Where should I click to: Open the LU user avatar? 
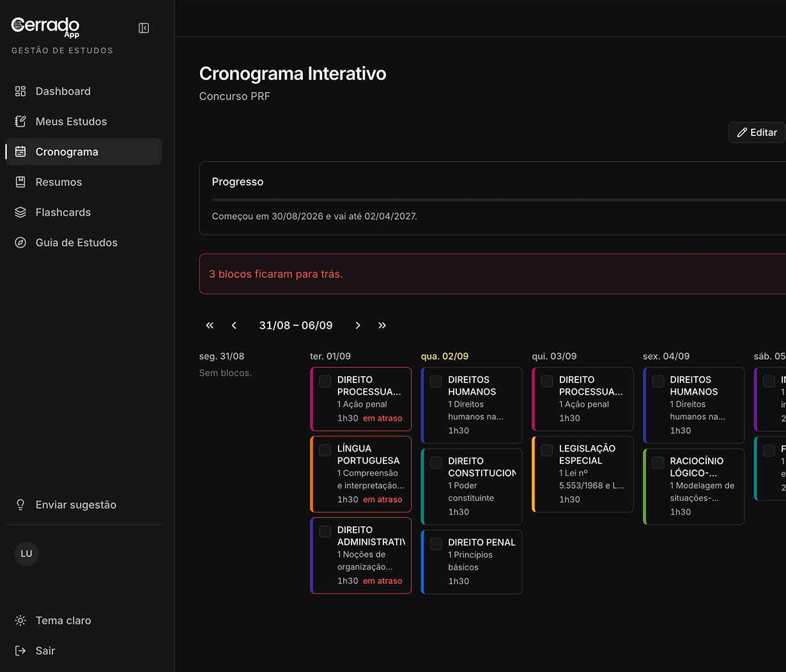(x=26, y=553)
